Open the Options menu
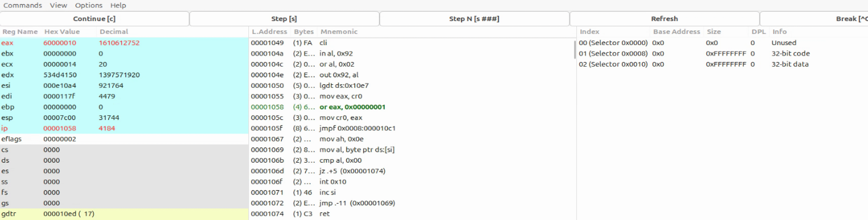The image size is (868, 220). click(x=89, y=5)
